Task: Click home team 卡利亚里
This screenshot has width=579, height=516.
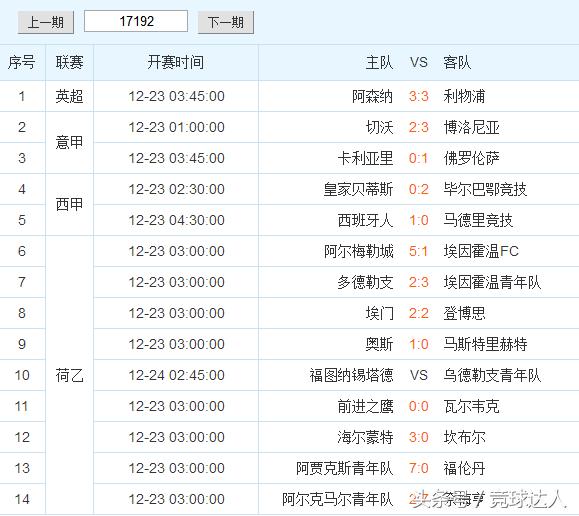Action: (x=365, y=158)
